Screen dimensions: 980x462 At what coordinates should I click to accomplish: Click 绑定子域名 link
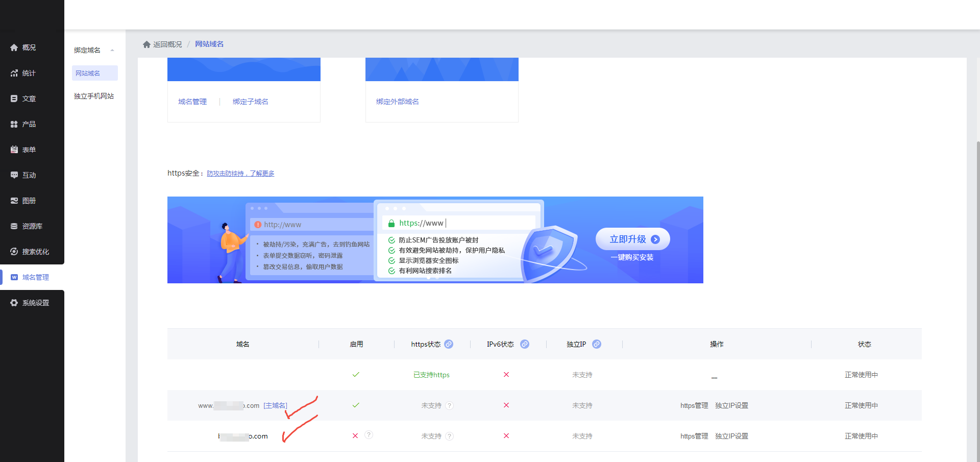point(250,102)
